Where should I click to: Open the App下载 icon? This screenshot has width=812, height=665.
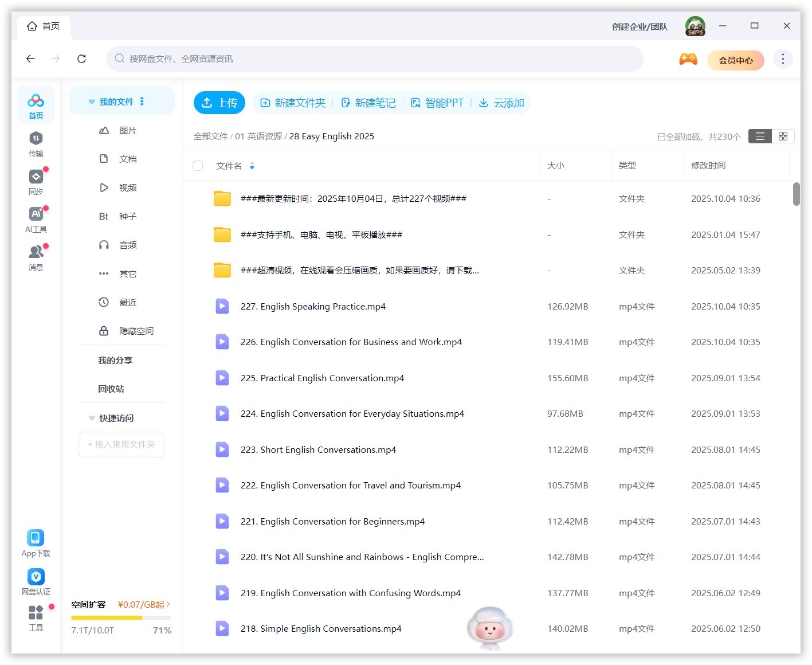click(36, 538)
